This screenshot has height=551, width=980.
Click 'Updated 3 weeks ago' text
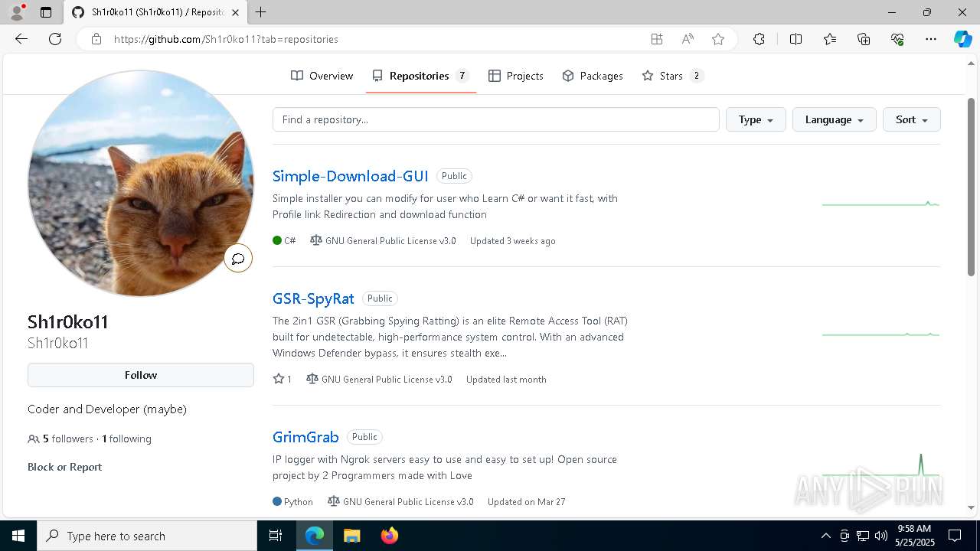[x=513, y=240]
